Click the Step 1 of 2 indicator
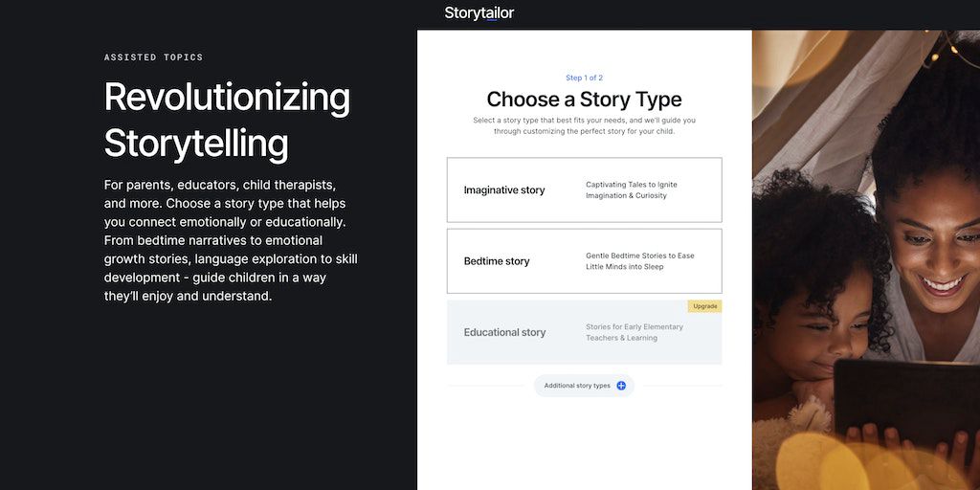This screenshot has height=490, width=980. tap(584, 78)
